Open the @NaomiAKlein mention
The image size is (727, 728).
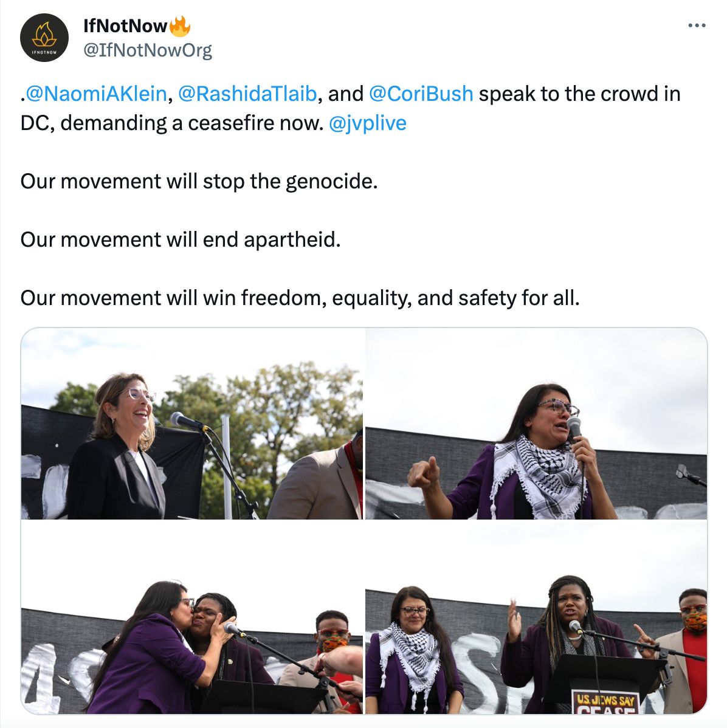click(96, 94)
